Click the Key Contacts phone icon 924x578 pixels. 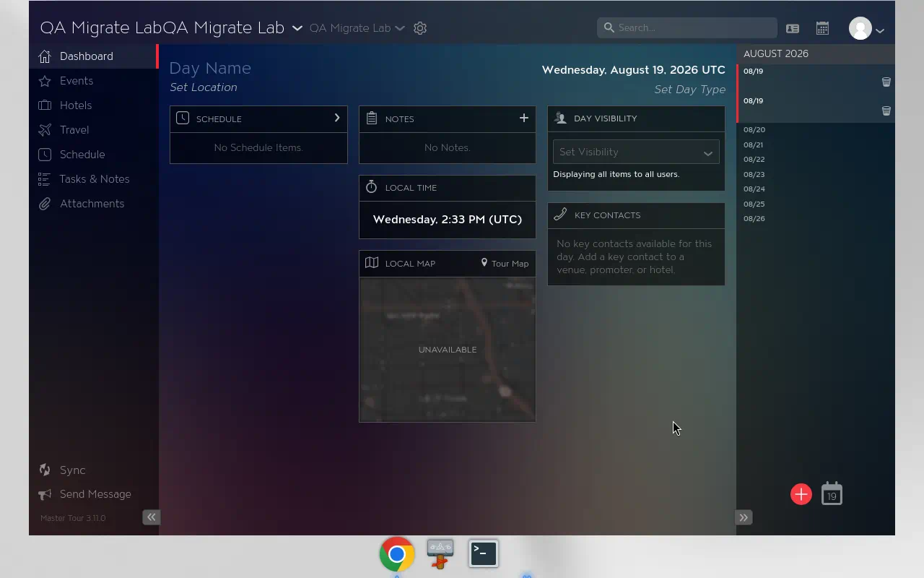tap(560, 215)
